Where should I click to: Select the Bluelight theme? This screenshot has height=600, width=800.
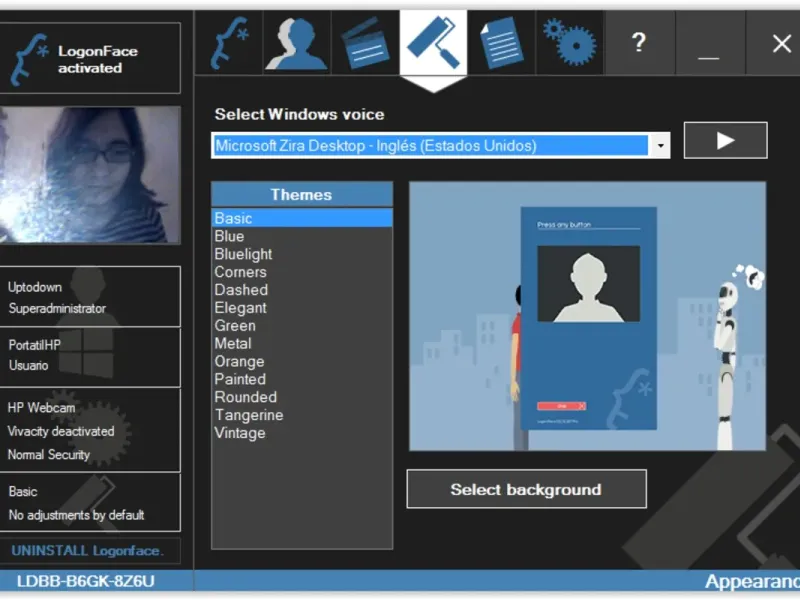302,254
